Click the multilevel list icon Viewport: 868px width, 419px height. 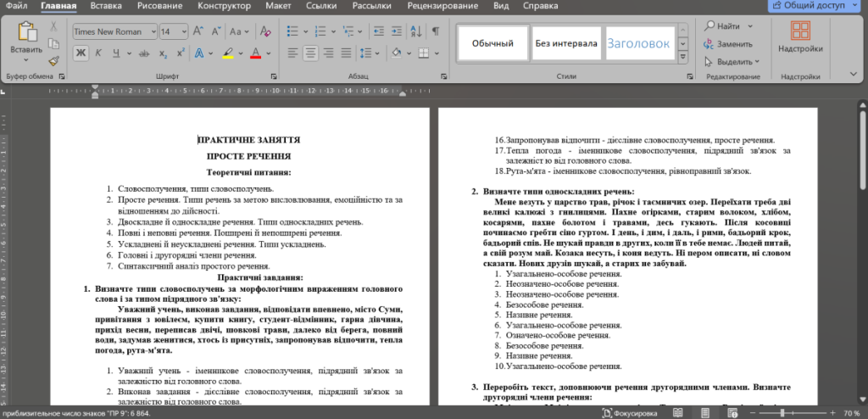click(348, 31)
